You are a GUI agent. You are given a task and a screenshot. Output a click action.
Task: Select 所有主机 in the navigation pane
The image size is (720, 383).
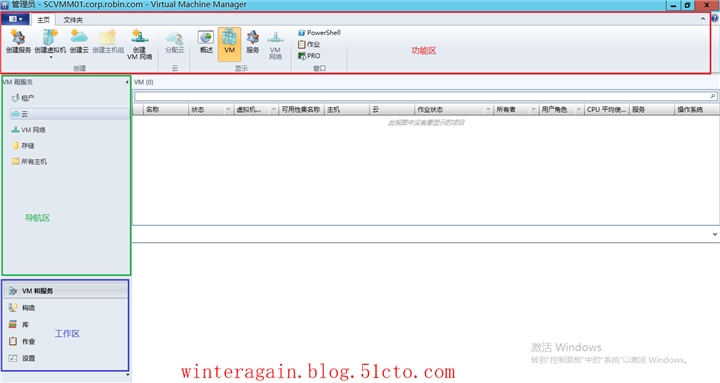(x=29, y=161)
